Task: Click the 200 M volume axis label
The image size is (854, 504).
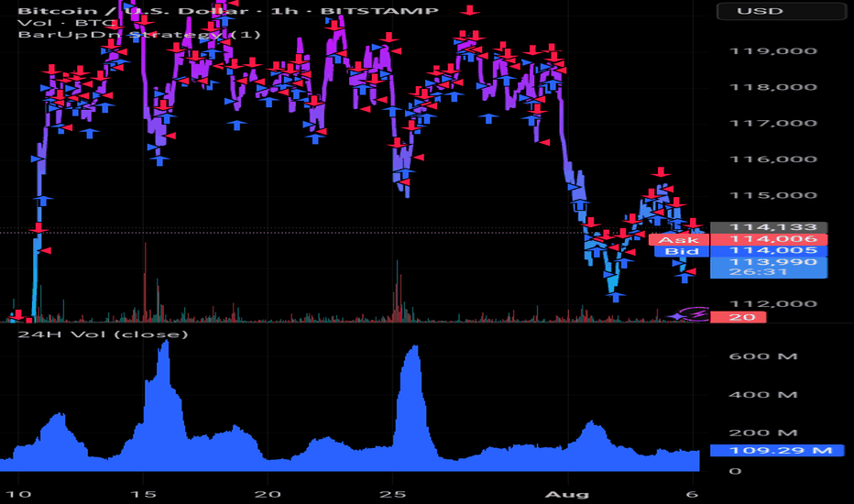Action: 763,433
